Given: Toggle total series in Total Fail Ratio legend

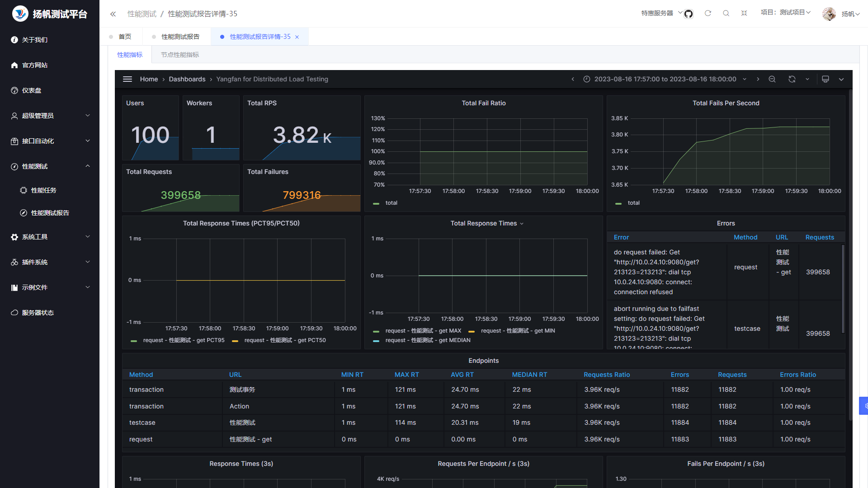Looking at the screenshot, I should click(x=391, y=203).
